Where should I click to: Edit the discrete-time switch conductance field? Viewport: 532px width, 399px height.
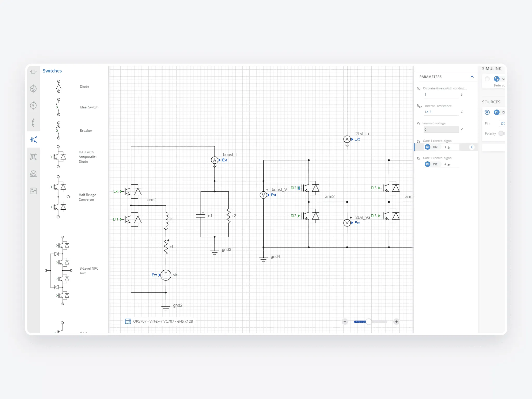[441, 95]
